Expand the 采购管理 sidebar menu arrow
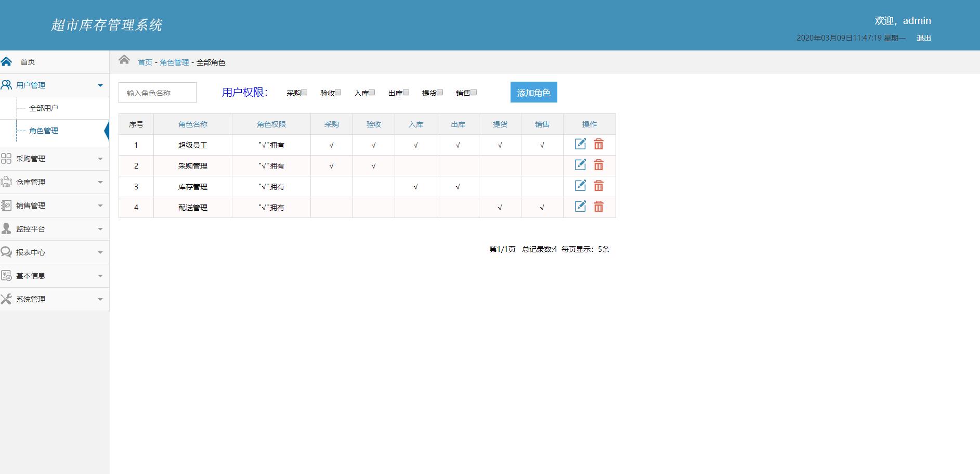 pos(100,159)
